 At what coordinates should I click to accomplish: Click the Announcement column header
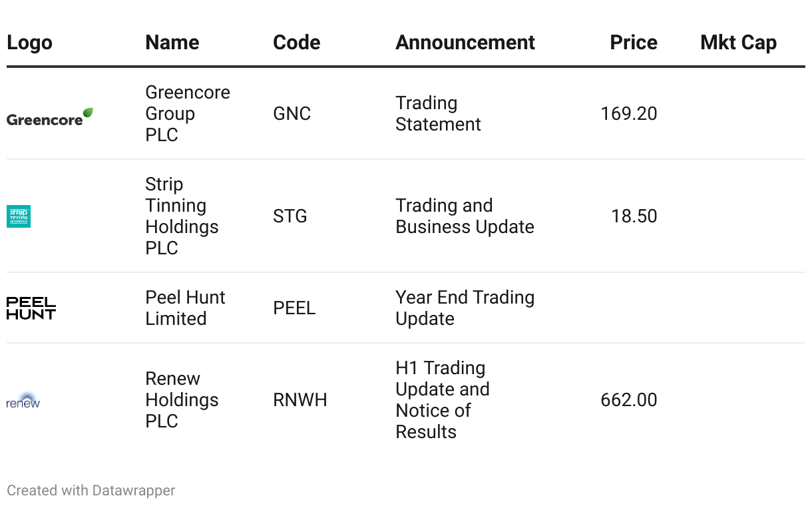465,43
